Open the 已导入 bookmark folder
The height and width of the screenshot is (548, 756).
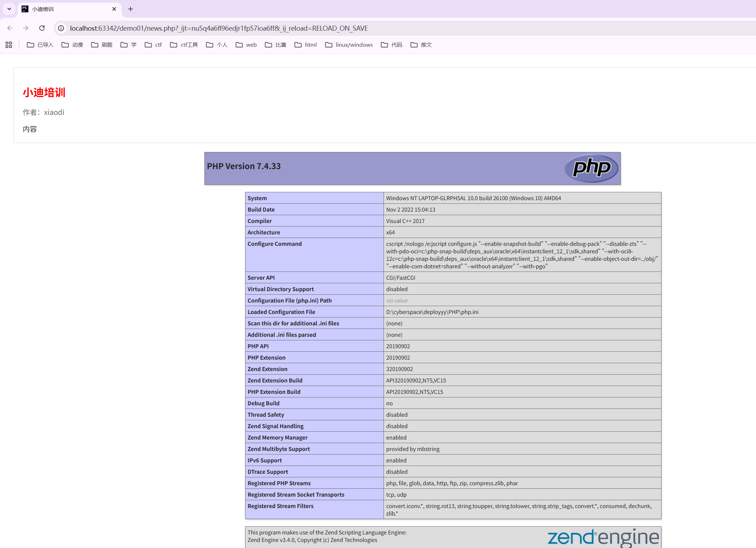pos(40,45)
